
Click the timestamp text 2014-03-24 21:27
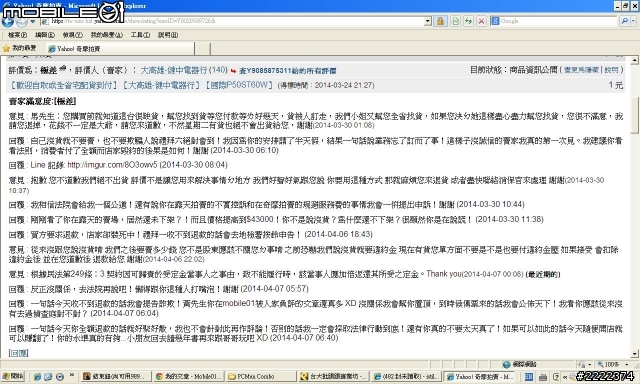[344, 85]
